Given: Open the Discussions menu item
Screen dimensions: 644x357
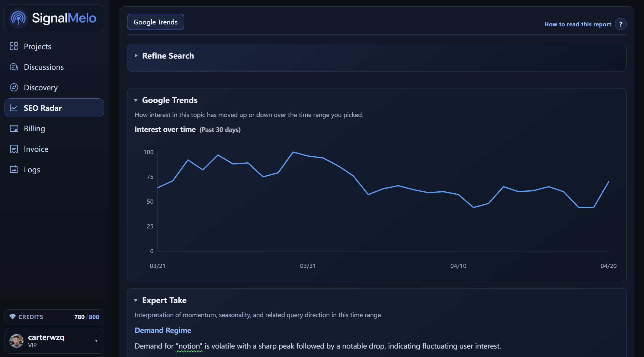Looking at the screenshot, I should (x=44, y=67).
